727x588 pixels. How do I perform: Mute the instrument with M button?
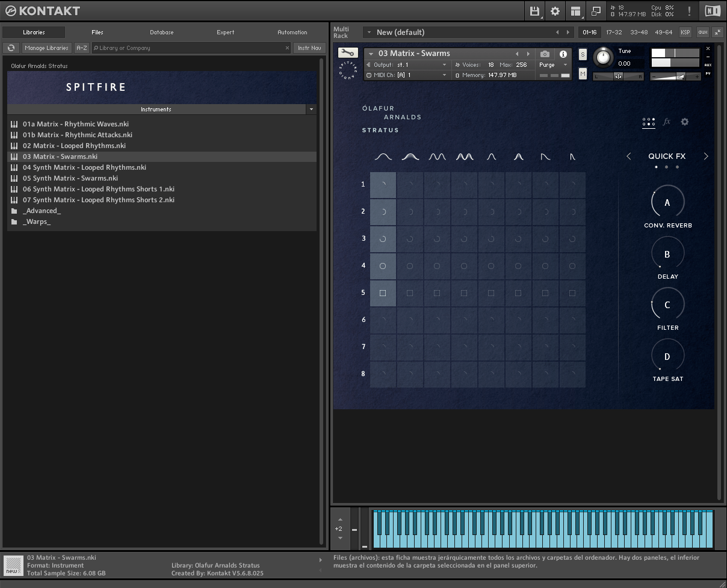(x=583, y=73)
